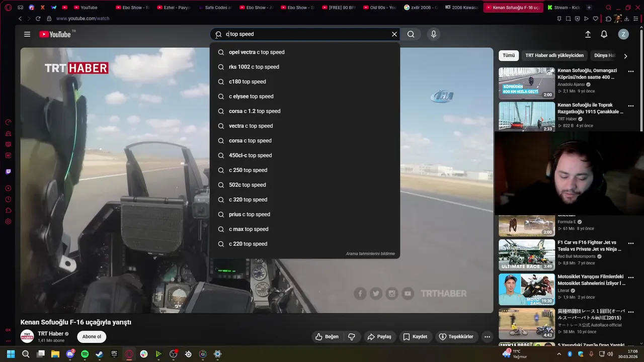Select suggestion 'c 320 top speed'
The height and width of the screenshot is (362, 644).
pyautogui.click(x=305, y=200)
